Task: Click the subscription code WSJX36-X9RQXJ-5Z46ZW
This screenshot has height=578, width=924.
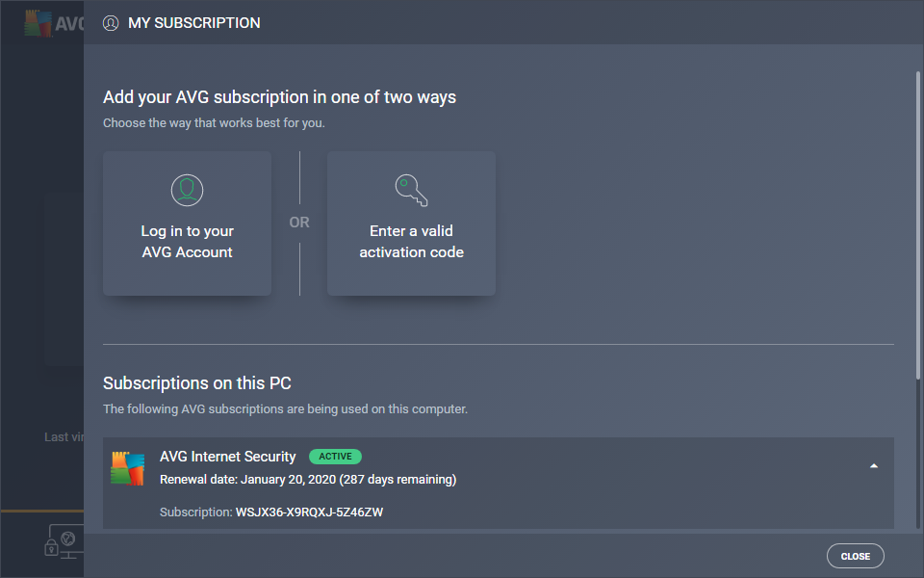Action: tap(309, 512)
